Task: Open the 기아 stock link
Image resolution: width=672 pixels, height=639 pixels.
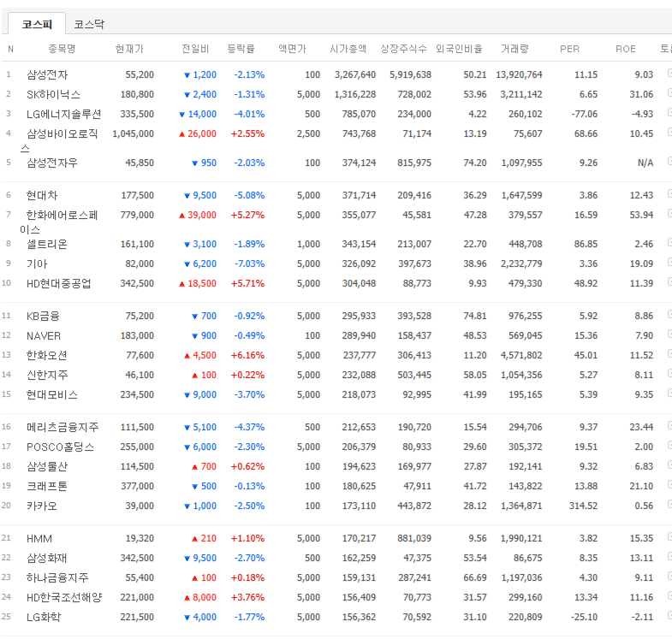Action: coord(37,263)
